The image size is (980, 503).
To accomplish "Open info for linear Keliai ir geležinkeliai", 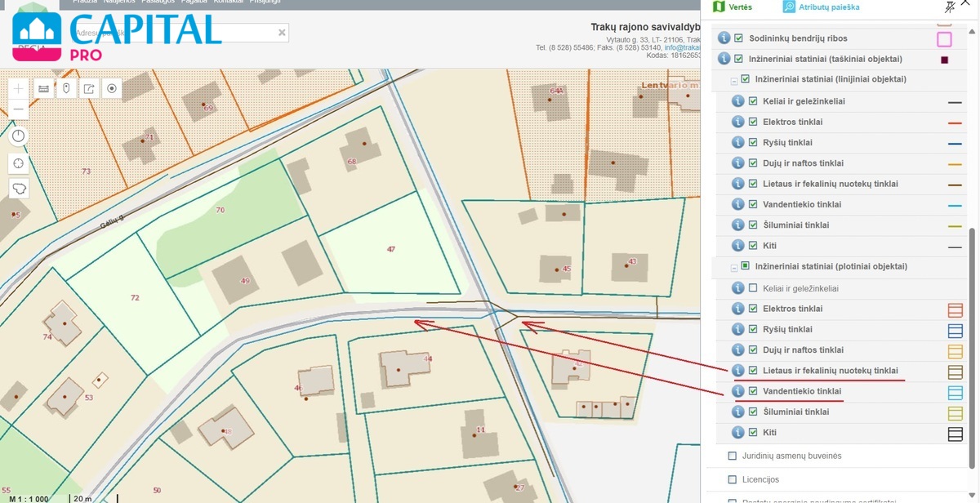I will click(737, 101).
